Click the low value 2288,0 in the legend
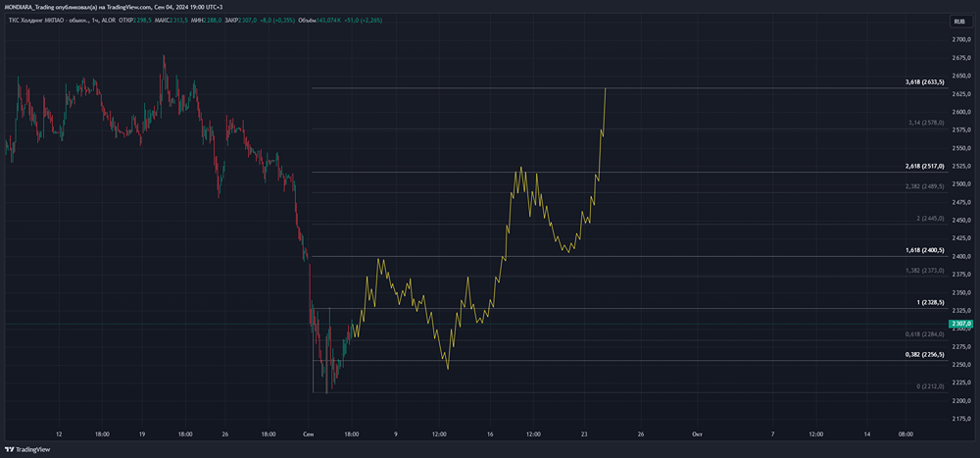 click(213, 20)
